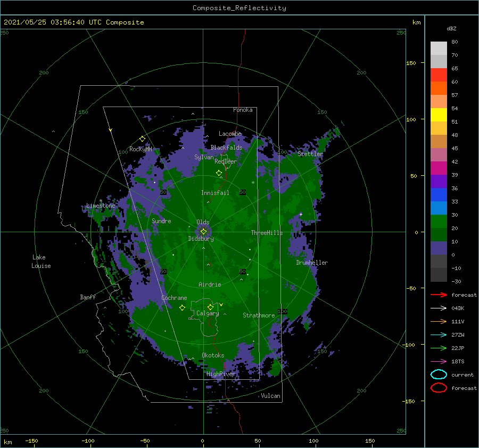Select the 10 dBZ purple color swatch
The height and width of the screenshot is (448, 479).
point(439,248)
